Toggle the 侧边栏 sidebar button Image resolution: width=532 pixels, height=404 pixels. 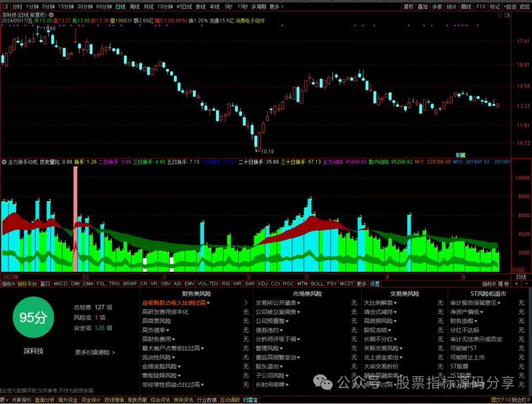(521, 400)
